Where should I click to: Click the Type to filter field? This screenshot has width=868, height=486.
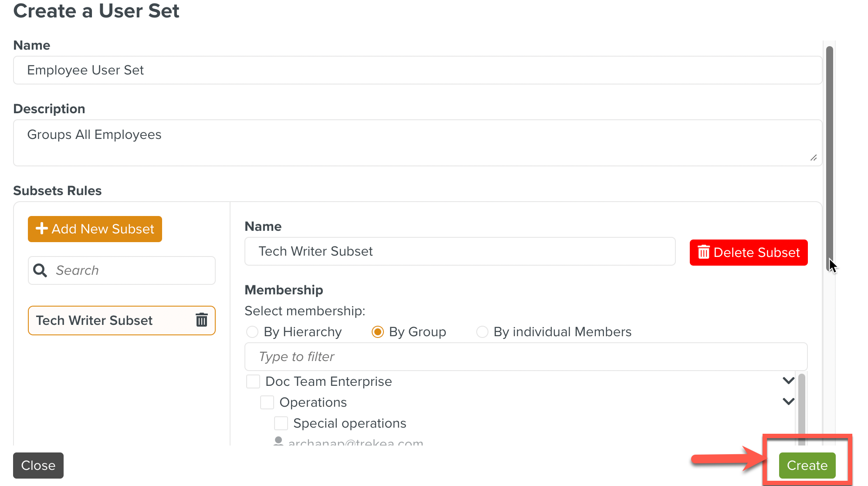[526, 357]
